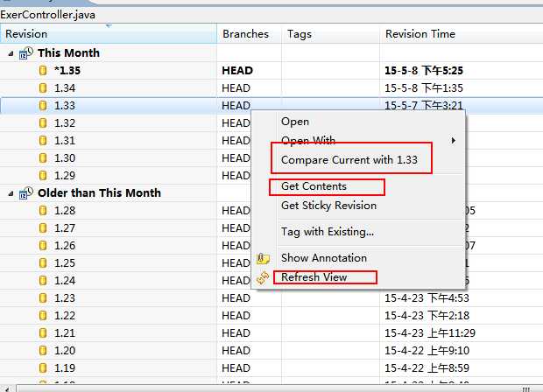Select revision 1.32 row text

[x=65, y=123]
